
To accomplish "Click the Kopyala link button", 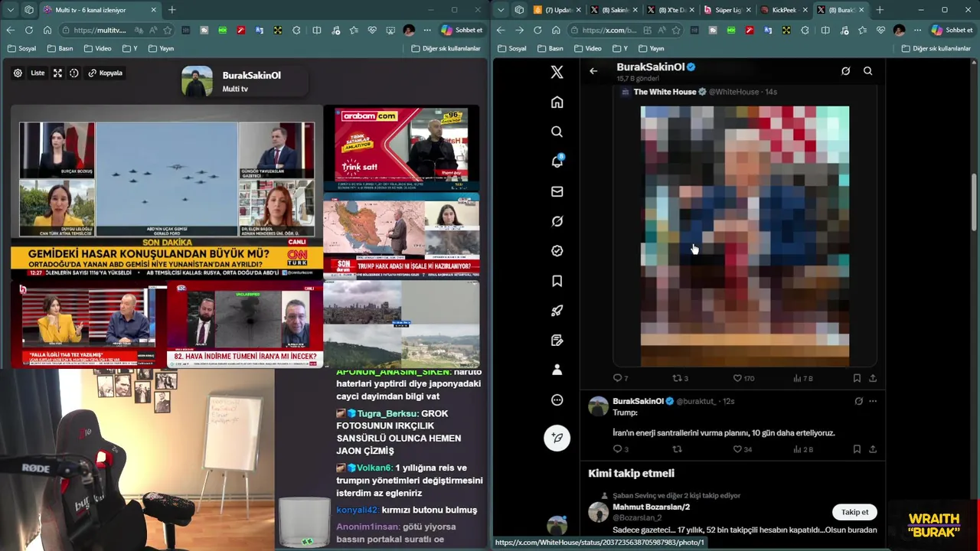I will click(x=106, y=73).
